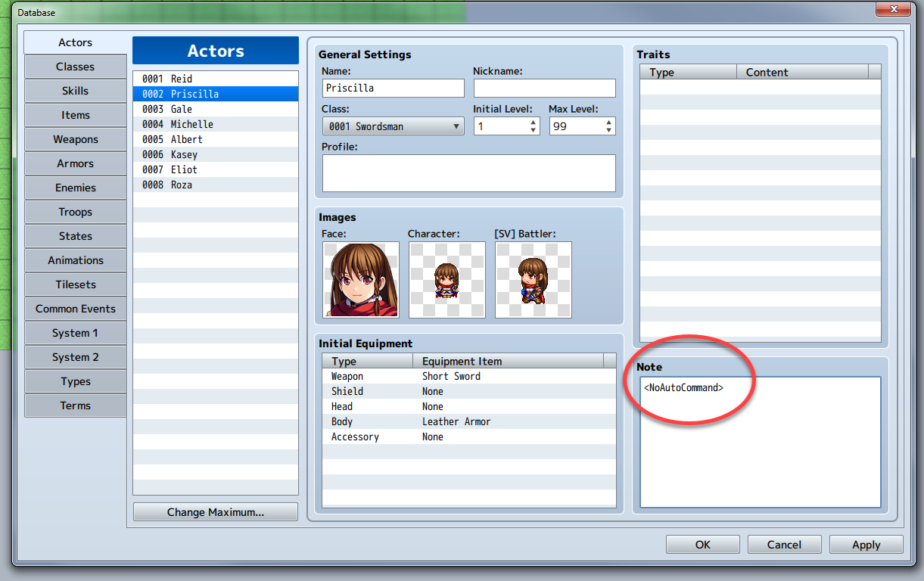The height and width of the screenshot is (581, 924).
Task: Click the [SV] Battler image
Action: tap(533, 279)
